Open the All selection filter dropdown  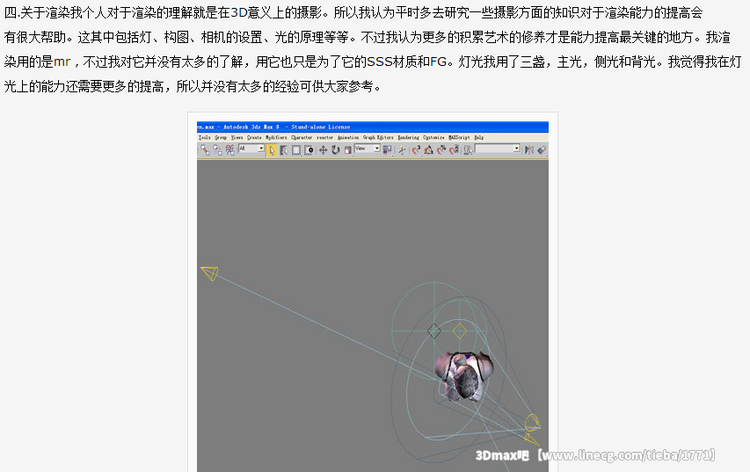tap(251, 149)
